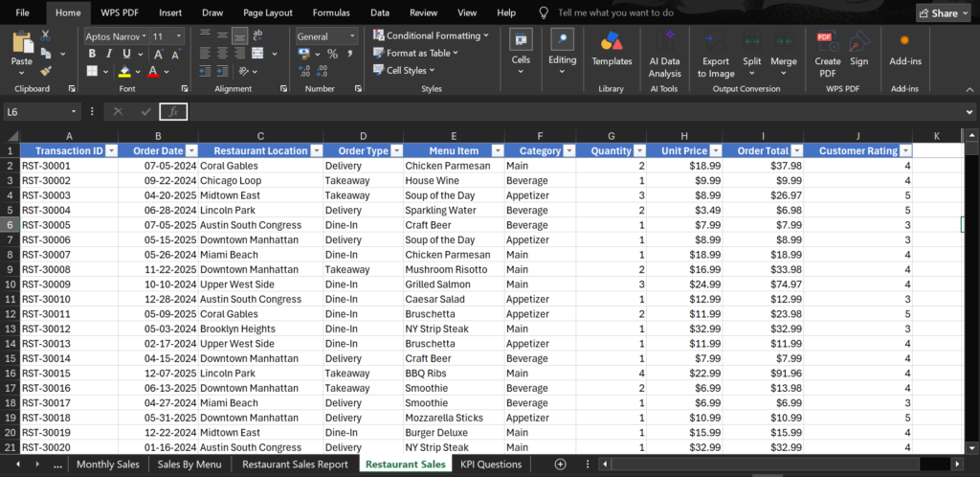
Task: Switch to the Data ribbon tab
Action: [380, 12]
